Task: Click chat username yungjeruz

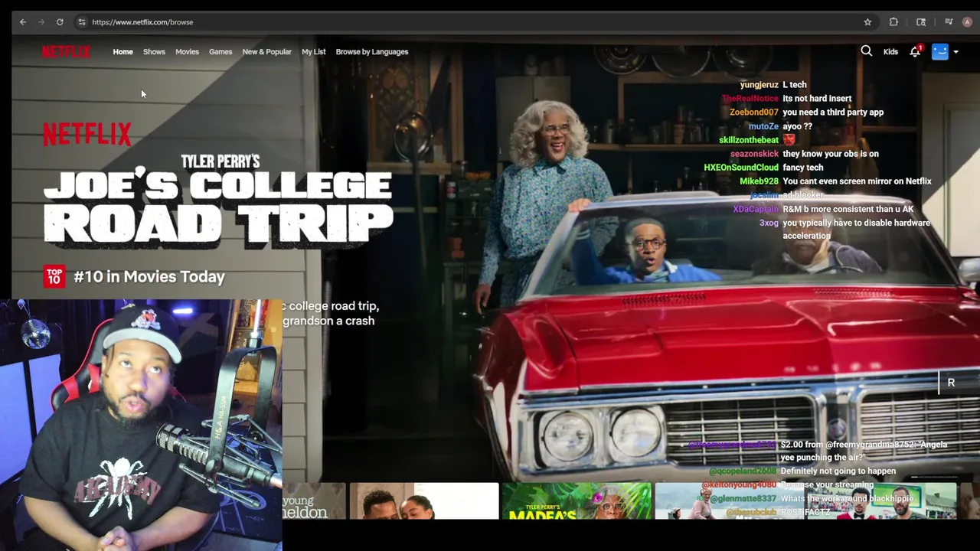Action: pos(759,85)
